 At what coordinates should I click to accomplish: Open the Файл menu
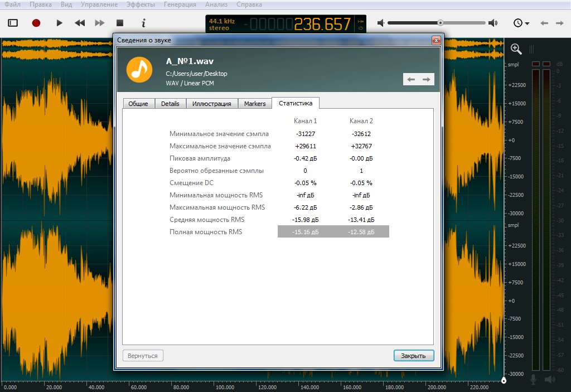(12, 4)
